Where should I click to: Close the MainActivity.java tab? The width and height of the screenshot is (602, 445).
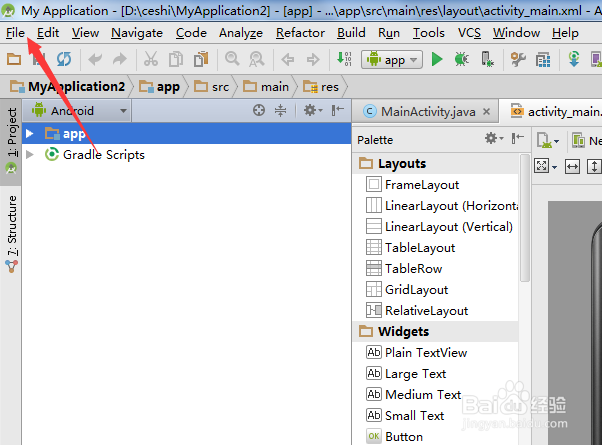click(x=486, y=112)
